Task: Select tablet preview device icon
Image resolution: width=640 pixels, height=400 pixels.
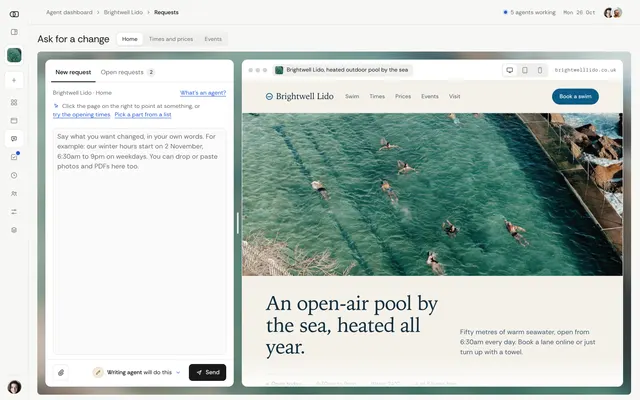Action: coord(525,70)
